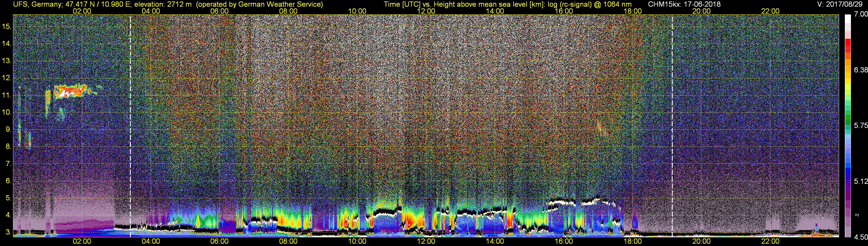Click the 14:00 label on the top time axis
This screenshot has height=246, width=868.
(495, 11)
